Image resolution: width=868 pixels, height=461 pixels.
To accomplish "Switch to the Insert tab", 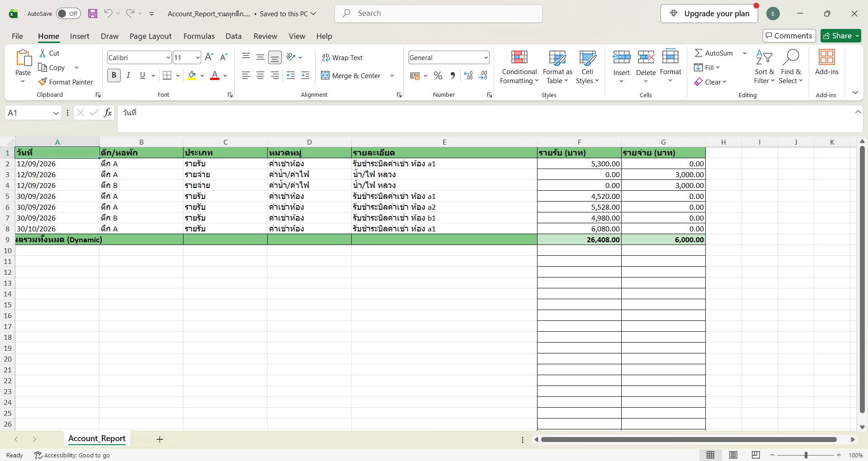I will tap(80, 36).
